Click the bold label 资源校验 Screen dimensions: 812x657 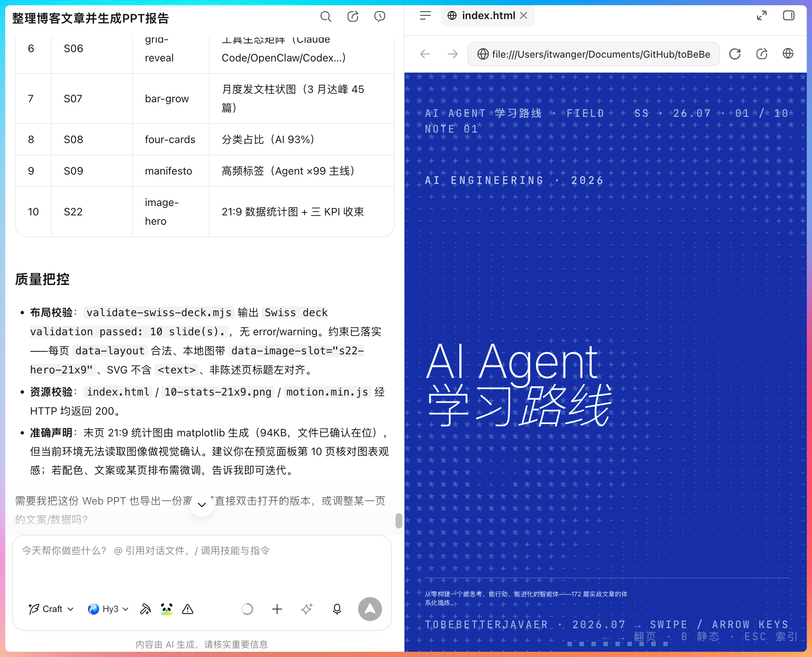tap(51, 392)
